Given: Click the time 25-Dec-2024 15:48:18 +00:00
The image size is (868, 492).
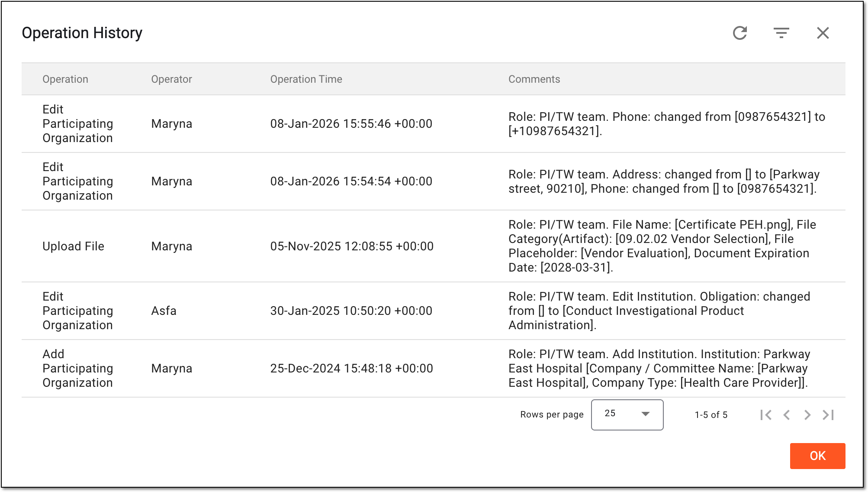Looking at the screenshot, I should coord(352,368).
